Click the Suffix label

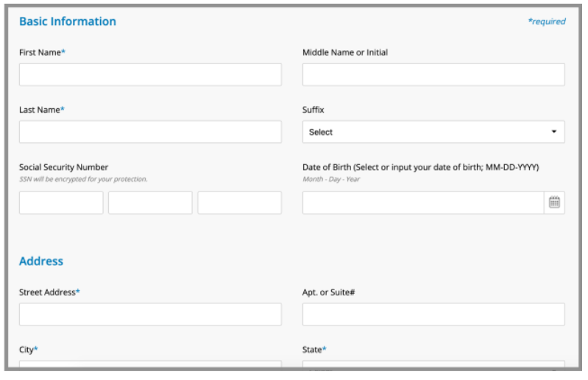pyautogui.click(x=313, y=110)
